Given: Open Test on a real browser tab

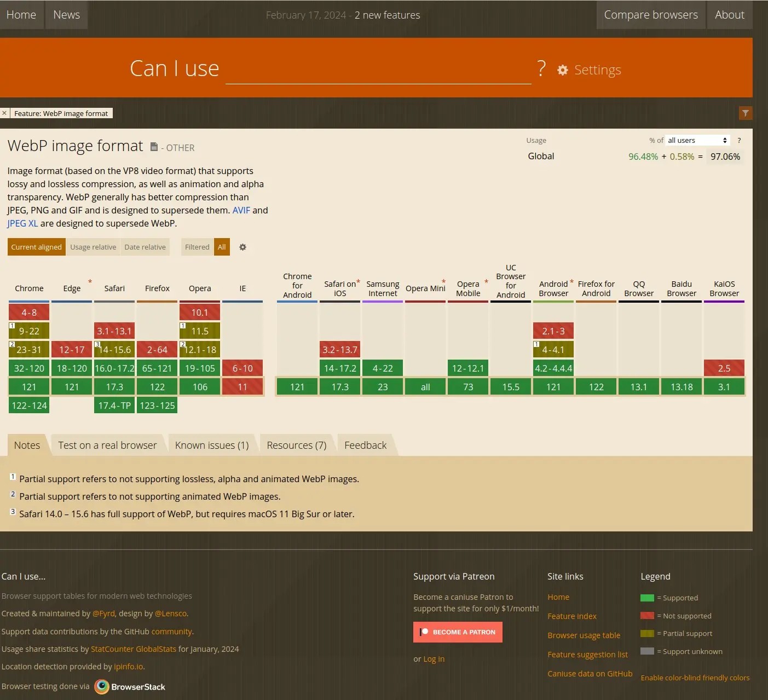Looking at the screenshot, I should click(x=107, y=446).
